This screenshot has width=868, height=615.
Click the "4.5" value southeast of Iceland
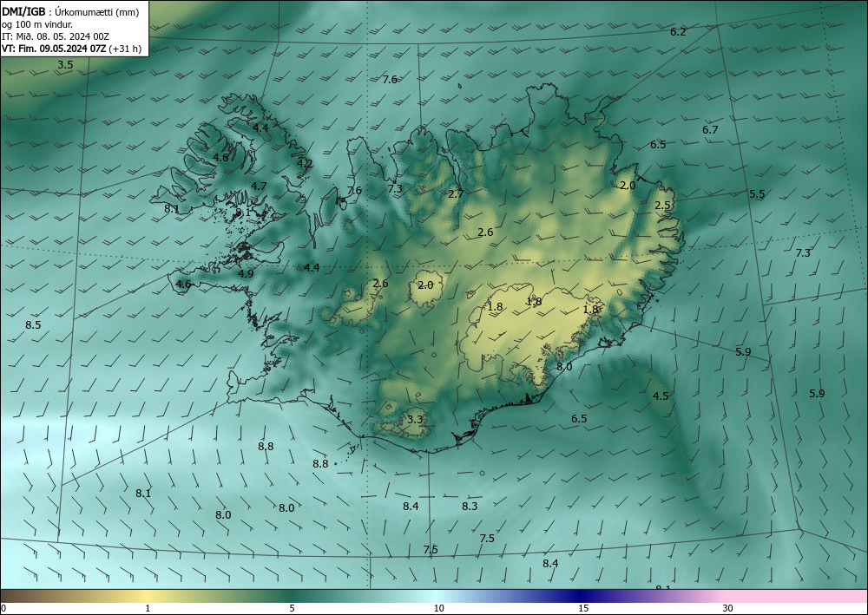click(x=661, y=396)
